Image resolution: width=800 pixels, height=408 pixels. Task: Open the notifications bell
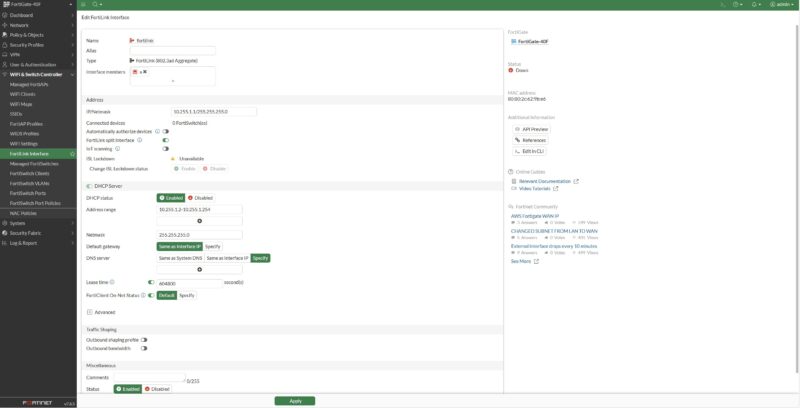(x=756, y=5)
